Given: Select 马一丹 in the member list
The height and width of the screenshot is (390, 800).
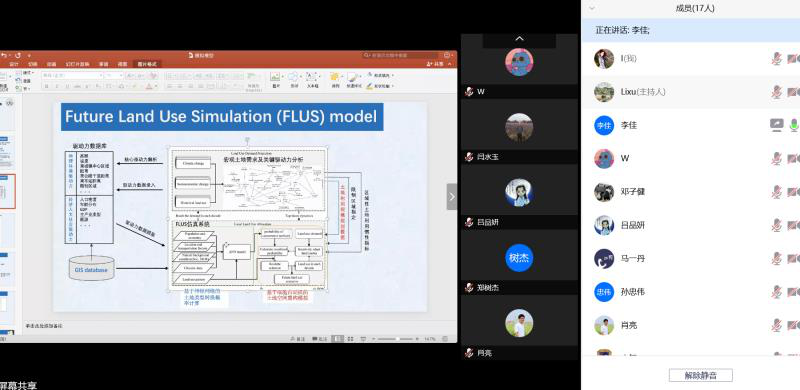Looking at the screenshot, I should coord(690,258).
